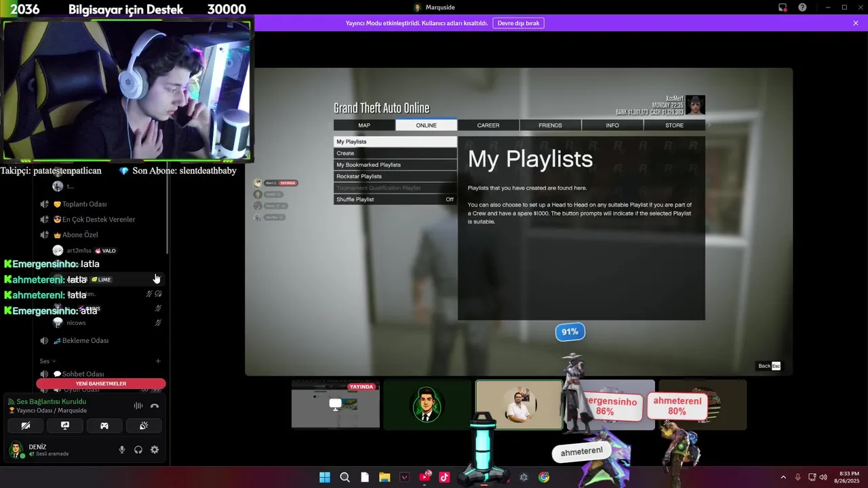The width and height of the screenshot is (868, 488).
Task: Open Google Chrome from taskbar
Action: [544, 477]
